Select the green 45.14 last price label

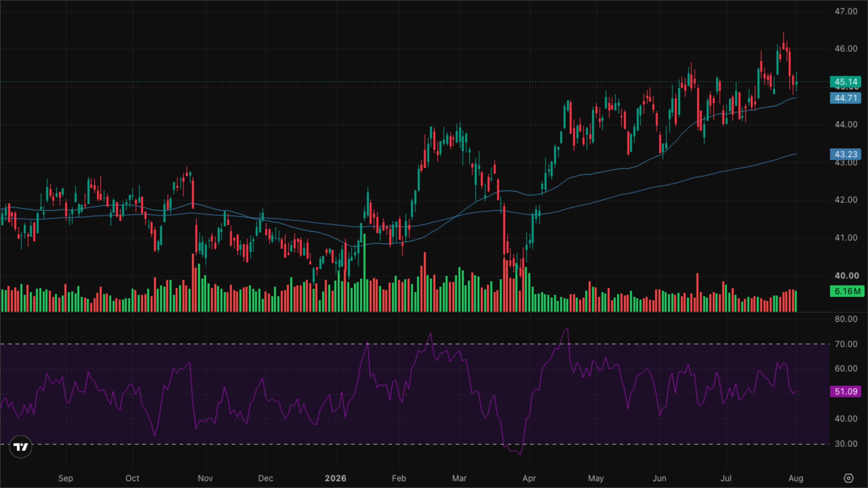click(846, 82)
